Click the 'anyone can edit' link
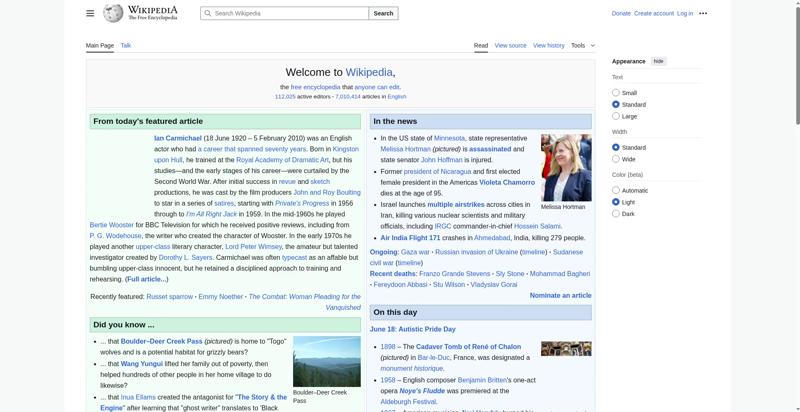800x412 pixels. [377, 87]
